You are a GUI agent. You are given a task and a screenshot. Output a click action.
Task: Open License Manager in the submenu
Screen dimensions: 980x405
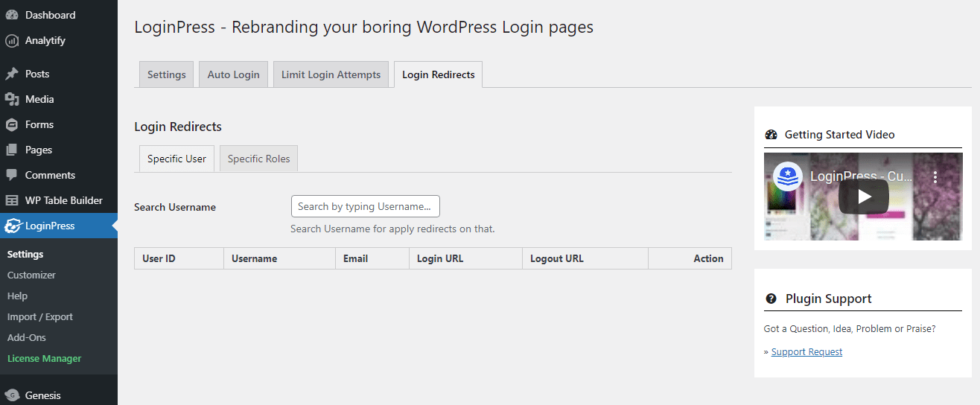[44, 358]
